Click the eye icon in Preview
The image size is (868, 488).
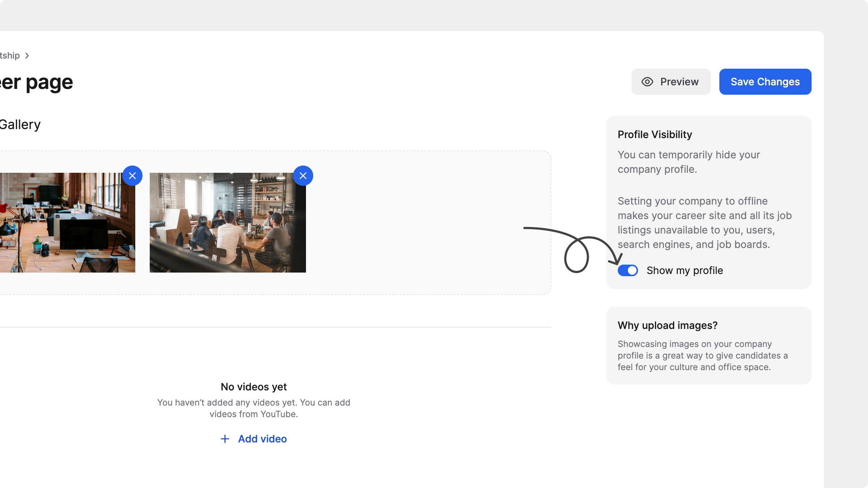pyautogui.click(x=647, y=82)
